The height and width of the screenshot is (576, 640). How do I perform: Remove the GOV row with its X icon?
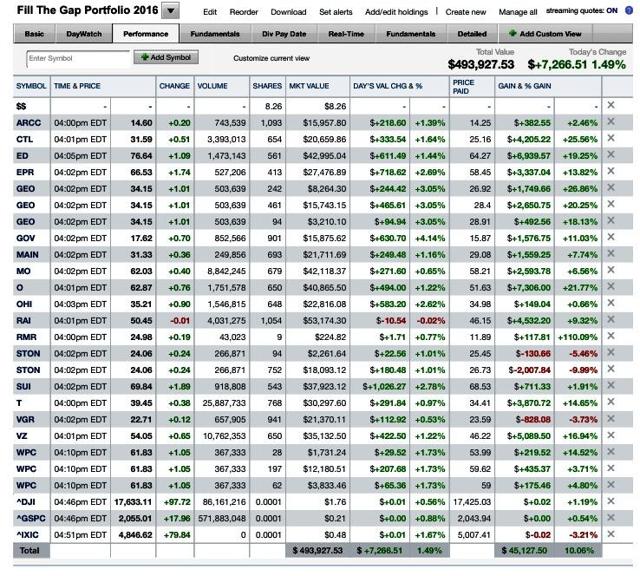(x=611, y=237)
